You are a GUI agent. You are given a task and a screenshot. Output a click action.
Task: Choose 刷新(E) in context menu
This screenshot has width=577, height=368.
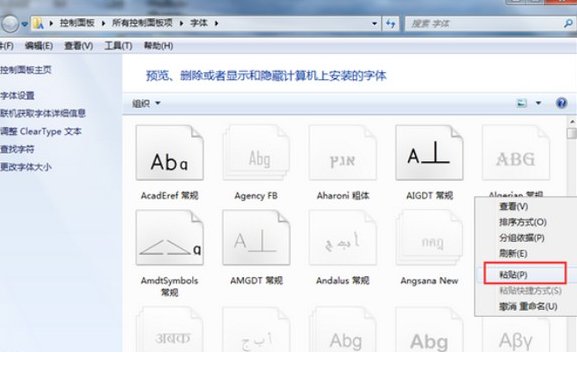(513, 254)
